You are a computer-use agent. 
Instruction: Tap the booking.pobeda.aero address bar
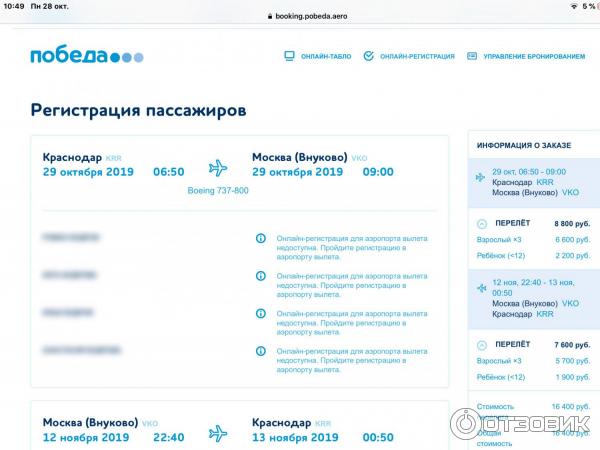tap(299, 17)
